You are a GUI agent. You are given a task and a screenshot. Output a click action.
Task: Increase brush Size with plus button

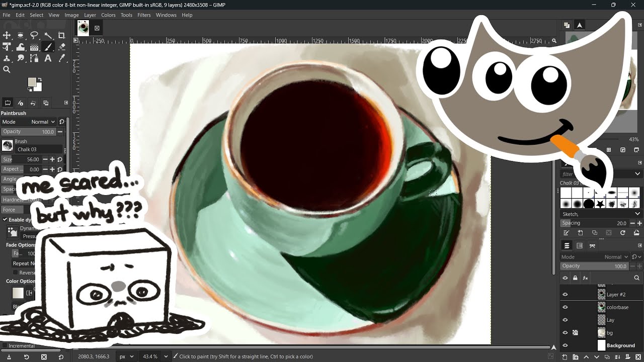(52, 159)
